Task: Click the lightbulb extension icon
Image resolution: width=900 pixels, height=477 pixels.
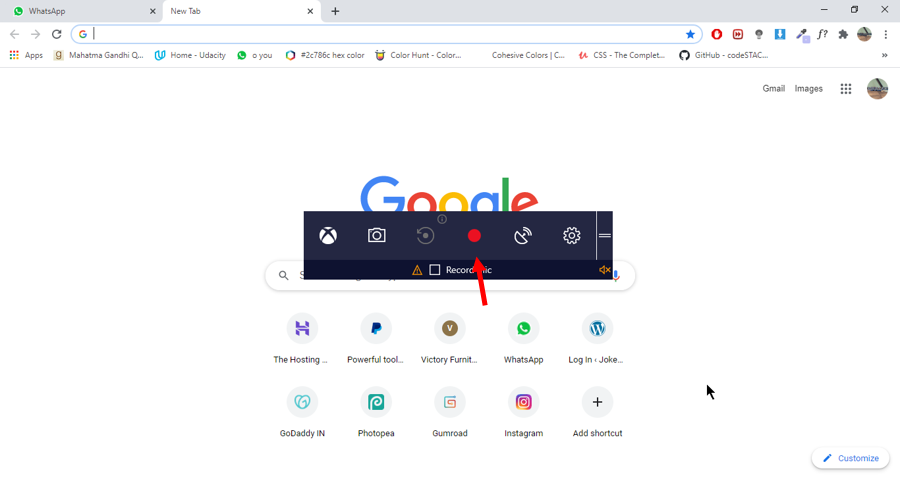Action: tap(759, 34)
